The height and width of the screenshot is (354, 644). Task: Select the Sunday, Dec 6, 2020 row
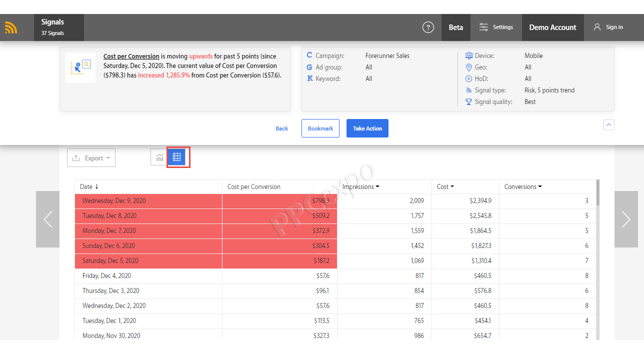click(x=335, y=246)
